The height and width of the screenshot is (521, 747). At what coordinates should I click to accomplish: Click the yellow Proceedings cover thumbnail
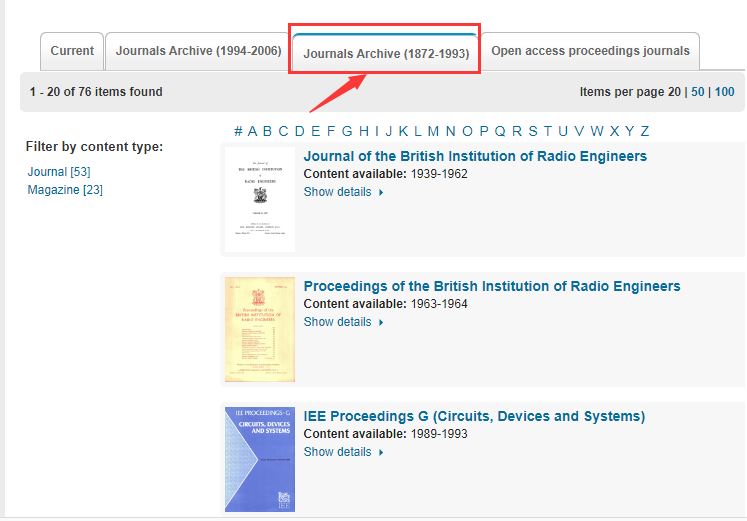pyautogui.click(x=260, y=330)
